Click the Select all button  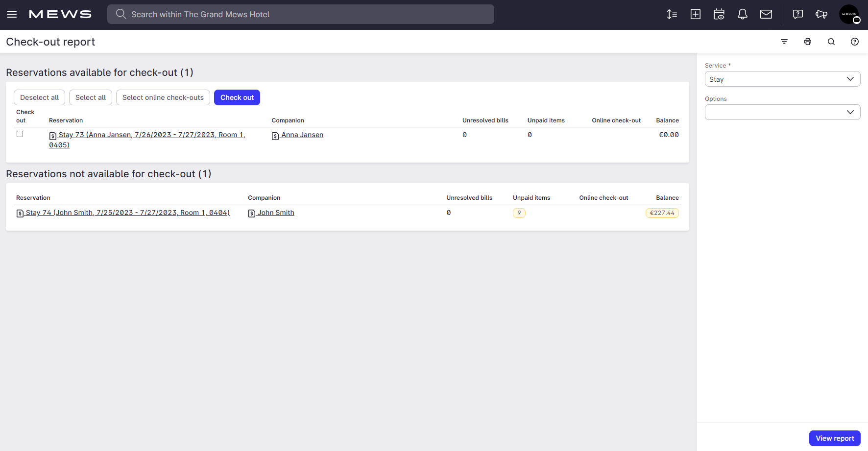[91, 97]
